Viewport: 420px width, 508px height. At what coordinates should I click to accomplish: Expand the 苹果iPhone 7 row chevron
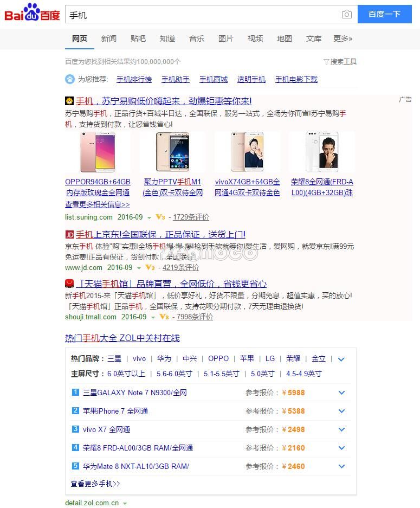coord(341,411)
